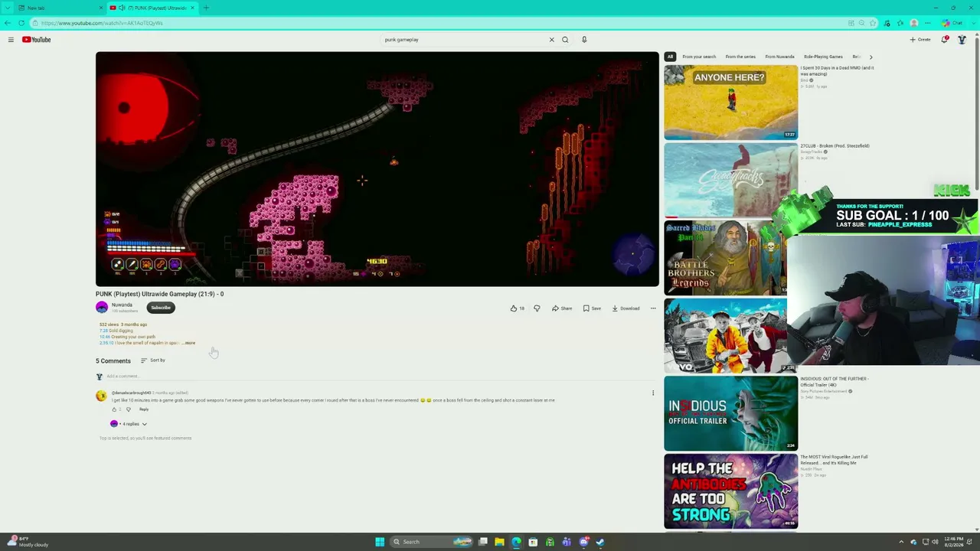Dislike the PUNK gameplay video
The height and width of the screenshot is (551, 980).
coord(537,308)
